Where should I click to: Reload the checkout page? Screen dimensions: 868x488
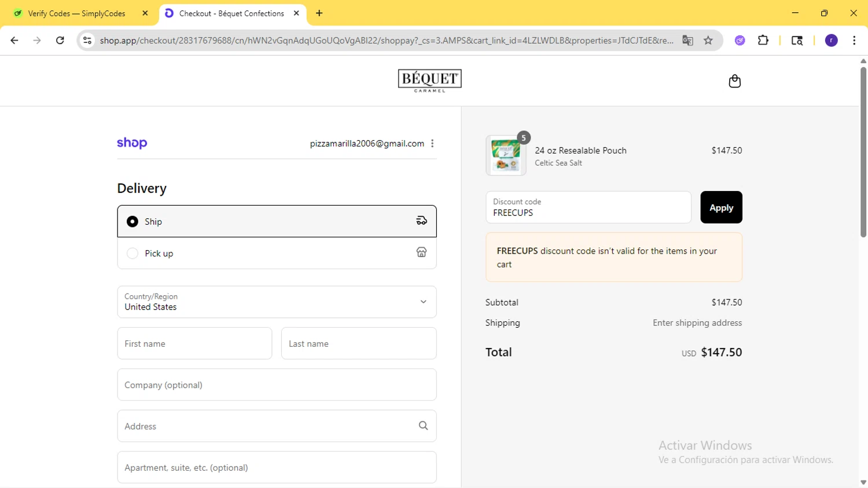pyautogui.click(x=60, y=41)
